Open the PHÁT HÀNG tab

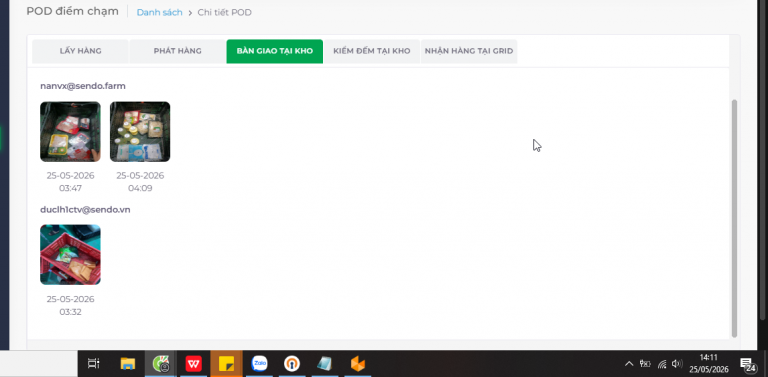coord(177,51)
